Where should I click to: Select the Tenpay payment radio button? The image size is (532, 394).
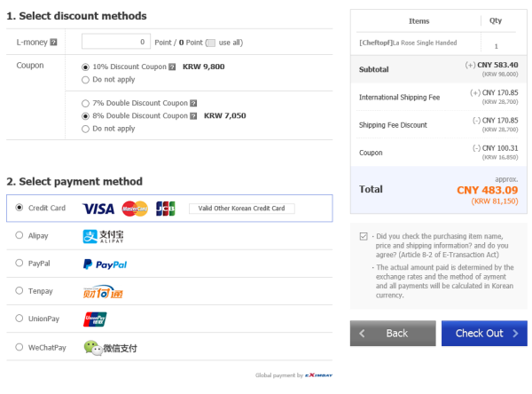pos(20,291)
